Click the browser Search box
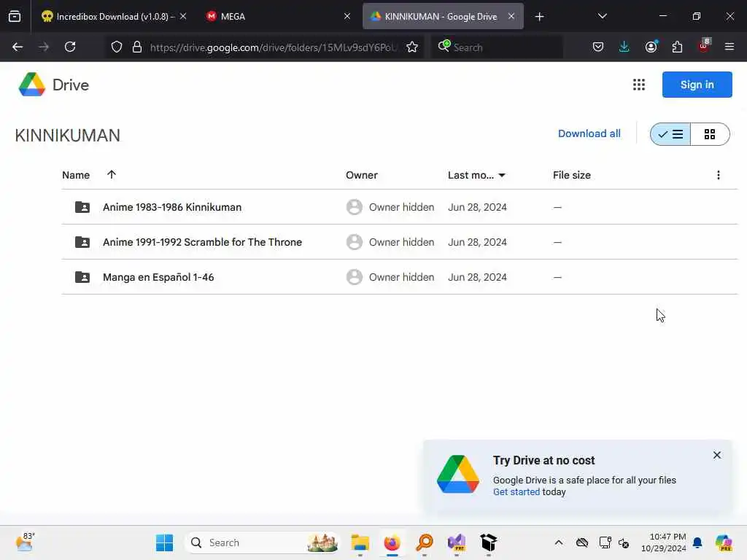The height and width of the screenshot is (560, 747). point(497,47)
